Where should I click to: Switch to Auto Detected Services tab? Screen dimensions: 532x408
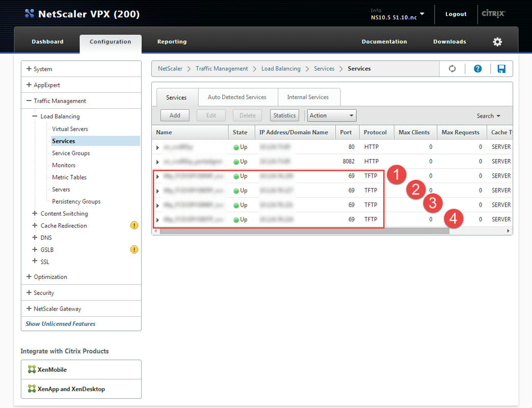(237, 97)
